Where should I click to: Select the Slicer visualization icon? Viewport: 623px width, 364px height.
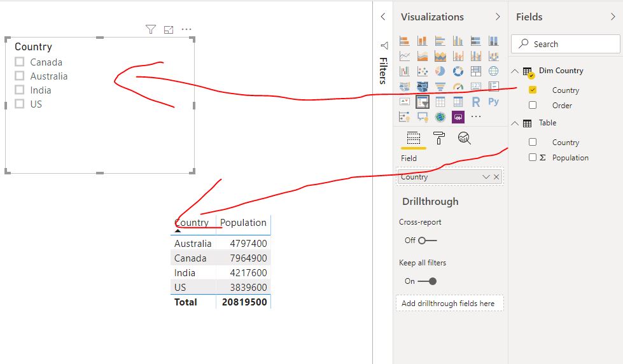coord(423,102)
